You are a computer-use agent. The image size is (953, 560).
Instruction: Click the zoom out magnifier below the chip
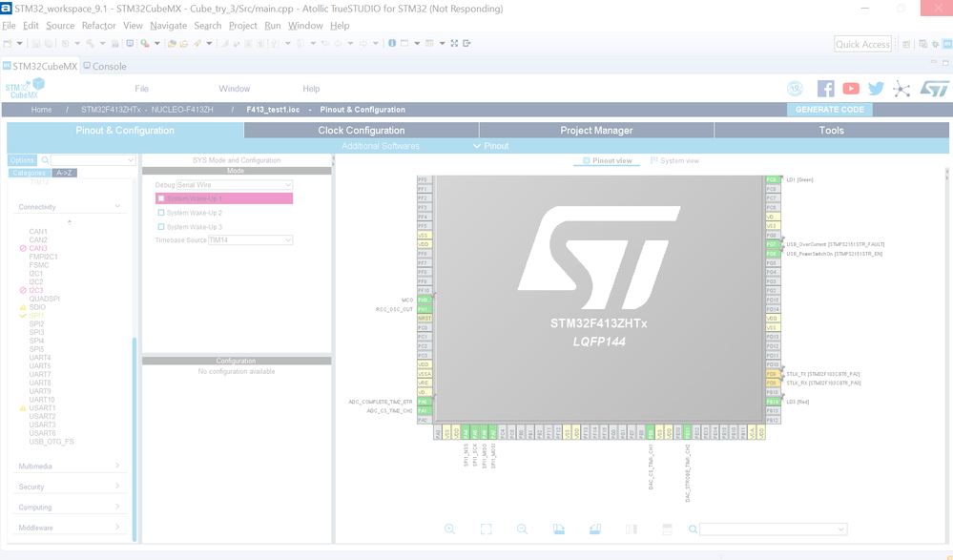(x=522, y=529)
